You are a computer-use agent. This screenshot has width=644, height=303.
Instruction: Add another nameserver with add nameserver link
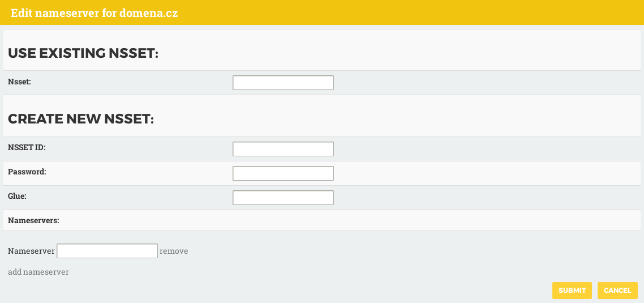[x=38, y=272]
